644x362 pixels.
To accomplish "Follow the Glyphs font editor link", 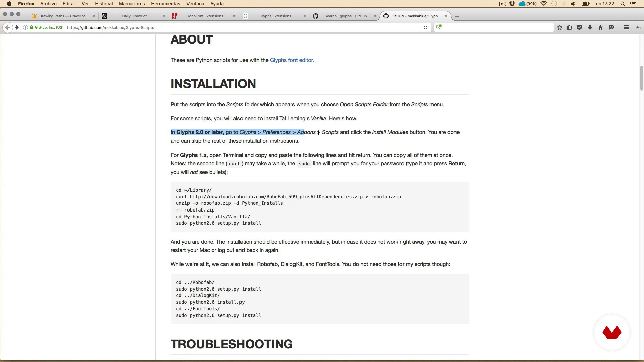I will [x=291, y=60].
